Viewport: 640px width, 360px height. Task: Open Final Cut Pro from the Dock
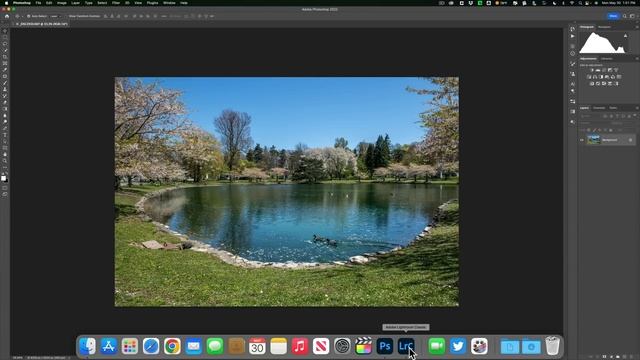coord(363,347)
